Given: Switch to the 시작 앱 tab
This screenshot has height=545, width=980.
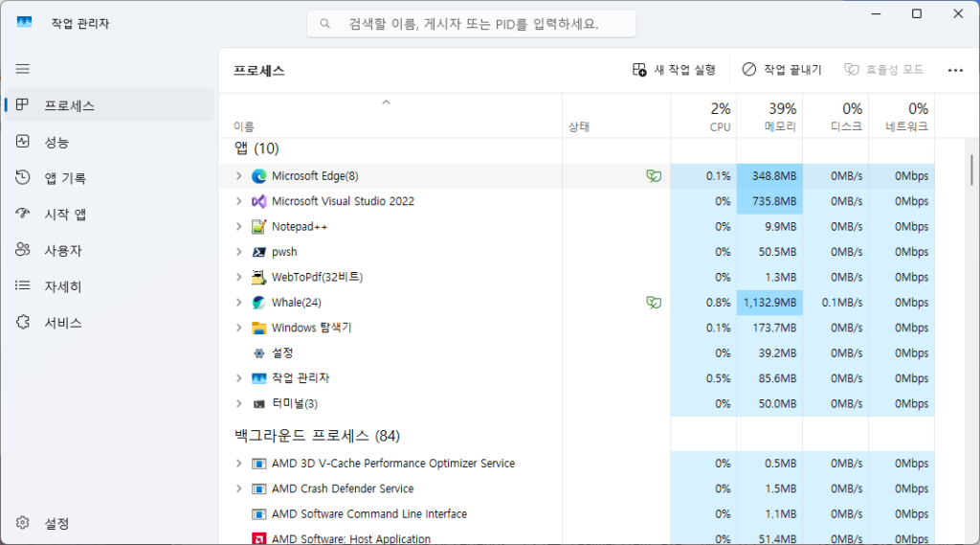Looking at the screenshot, I should [110, 214].
